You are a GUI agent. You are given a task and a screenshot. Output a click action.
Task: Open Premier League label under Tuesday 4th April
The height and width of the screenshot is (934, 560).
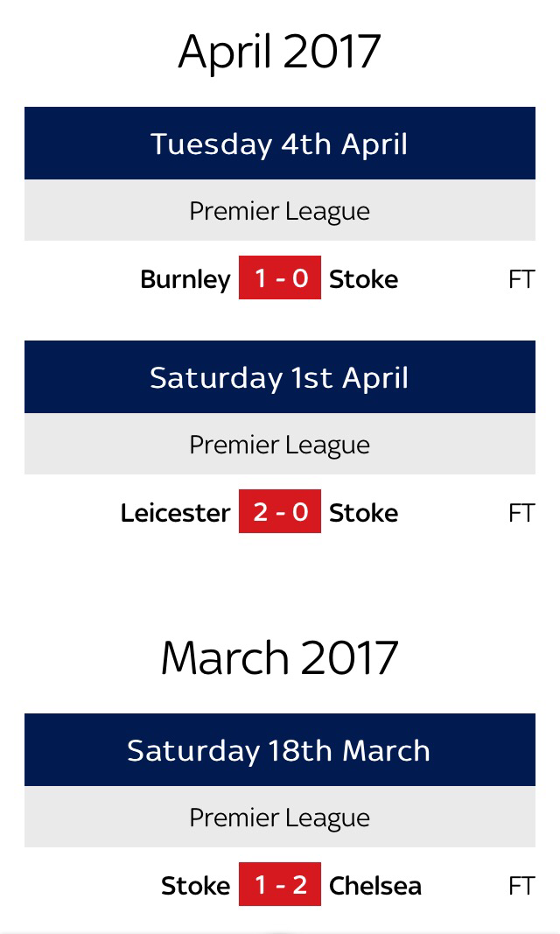pyautogui.click(x=280, y=211)
